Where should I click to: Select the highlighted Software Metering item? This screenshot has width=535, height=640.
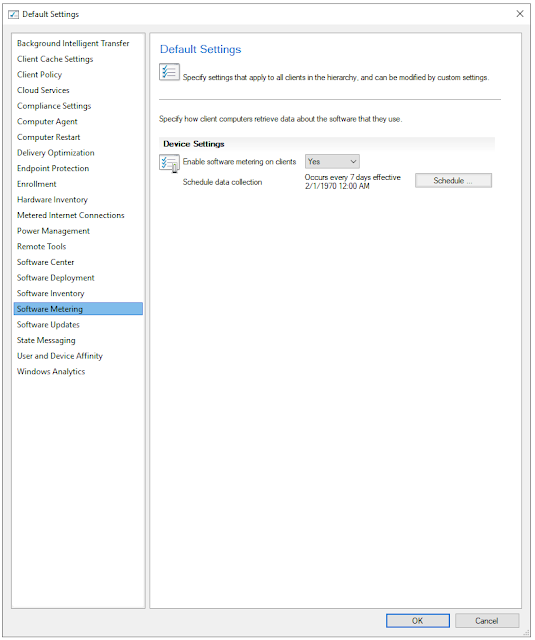point(78,309)
